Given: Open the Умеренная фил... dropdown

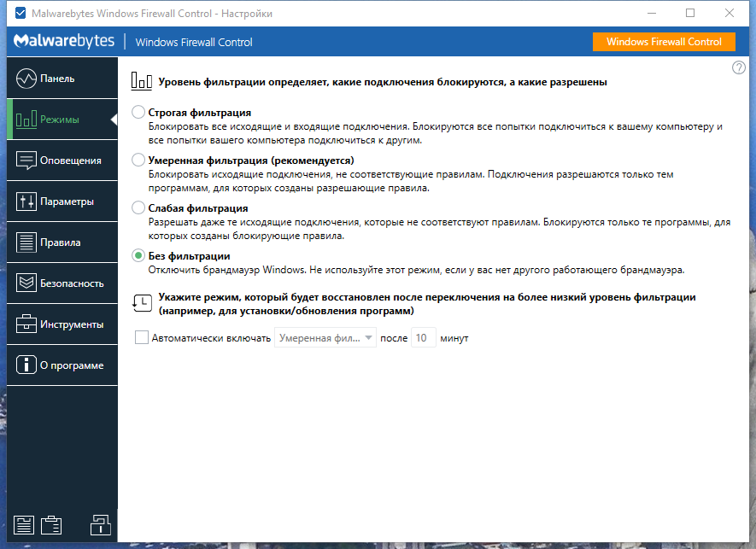Looking at the screenshot, I should tap(325, 337).
